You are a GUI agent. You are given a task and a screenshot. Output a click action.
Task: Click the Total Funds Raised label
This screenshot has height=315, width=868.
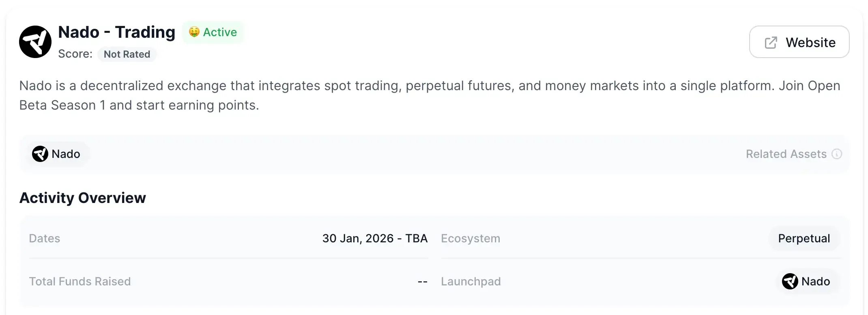(x=80, y=281)
